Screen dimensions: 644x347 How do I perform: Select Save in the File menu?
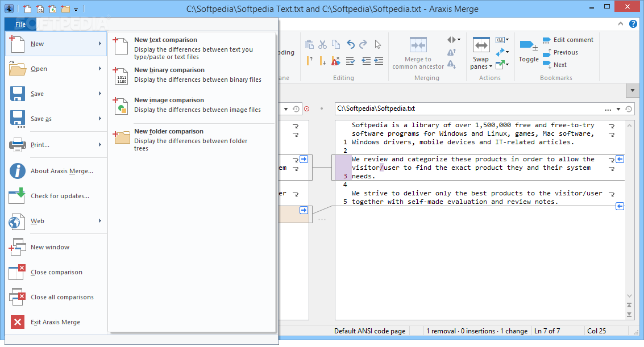click(x=56, y=94)
